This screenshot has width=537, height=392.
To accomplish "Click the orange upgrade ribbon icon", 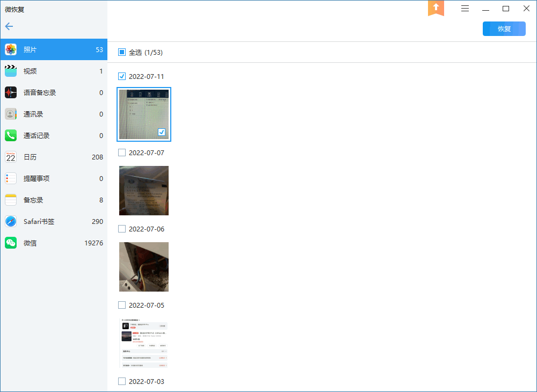I will (x=436, y=8).
